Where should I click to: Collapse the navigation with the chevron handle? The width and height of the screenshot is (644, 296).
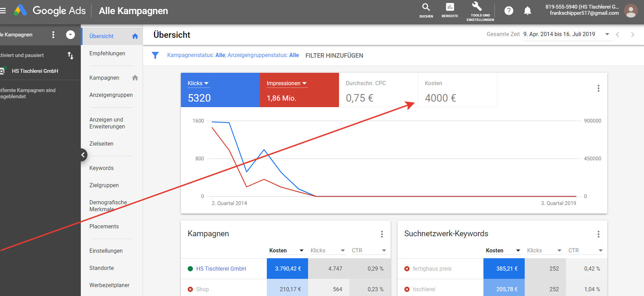[x=83, y=155]
